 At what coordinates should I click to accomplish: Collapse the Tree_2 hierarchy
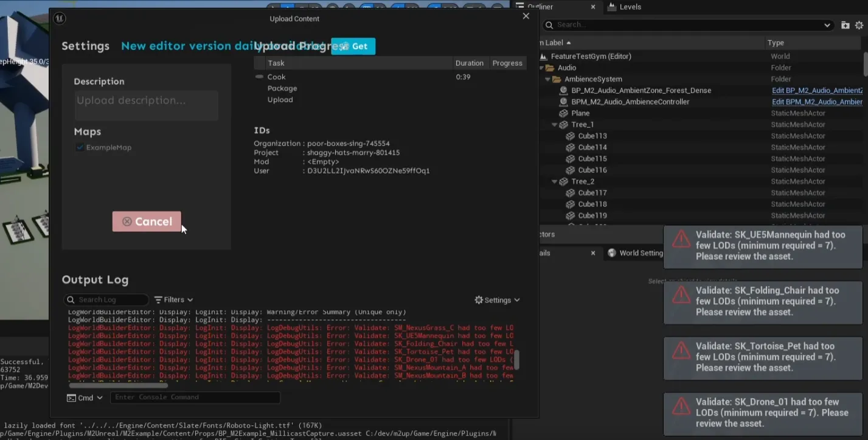[x=554, y=181]
